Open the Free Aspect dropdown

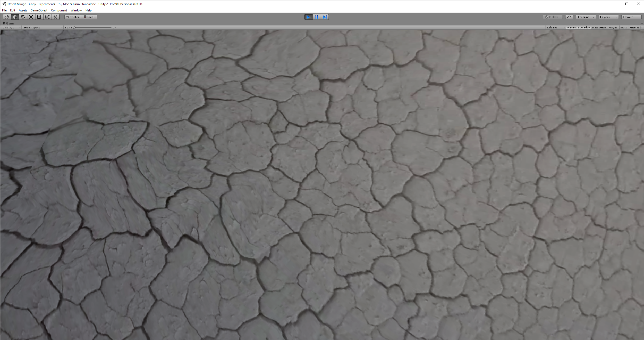click(43, 28)
